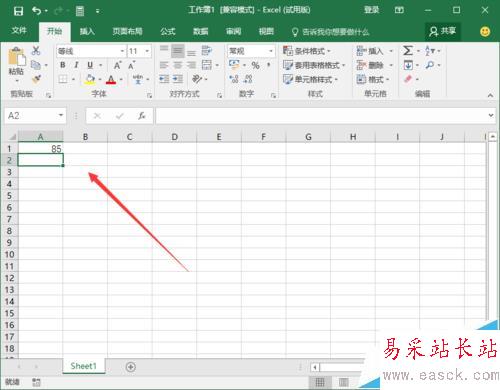
Task: Click the AutoSum sigma icon
Action: pos(408,51)
